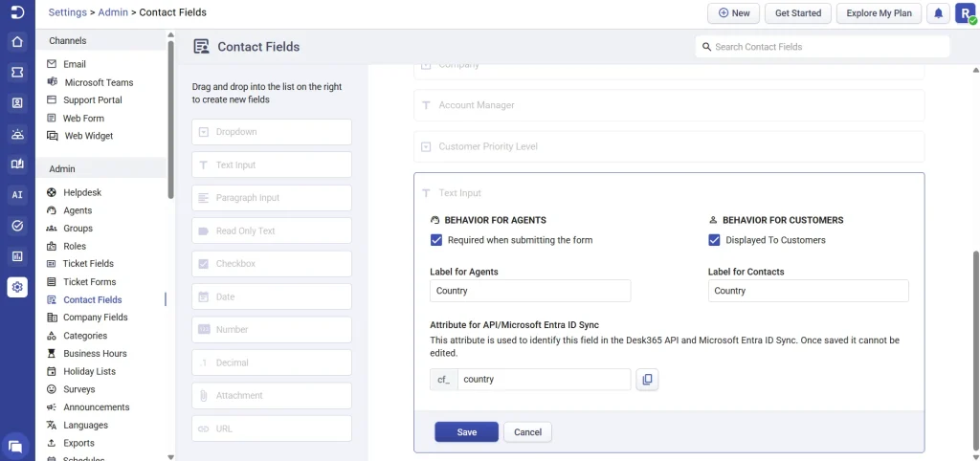The image size is (980, 461).
Task: Click the Get Started button
Action: 798,13
